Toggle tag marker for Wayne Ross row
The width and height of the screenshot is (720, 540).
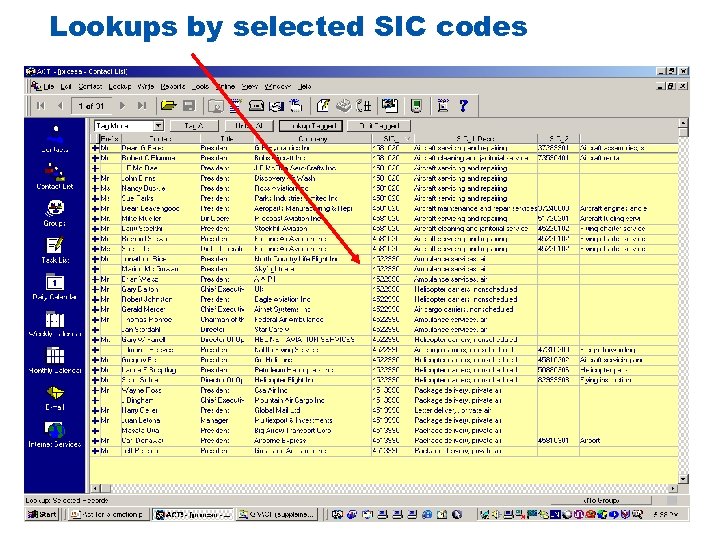pyautogui.click(x=95, y=390)
